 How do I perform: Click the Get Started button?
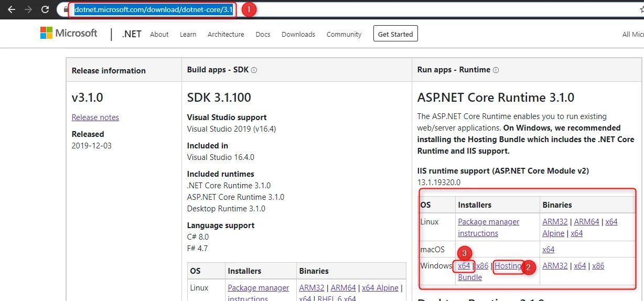(x=395, y=34)
